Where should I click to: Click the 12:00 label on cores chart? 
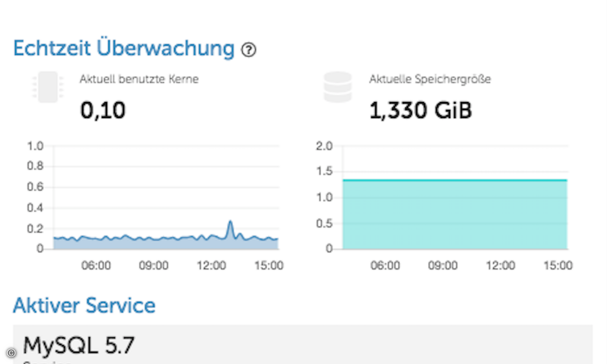(x=211, y=265)
